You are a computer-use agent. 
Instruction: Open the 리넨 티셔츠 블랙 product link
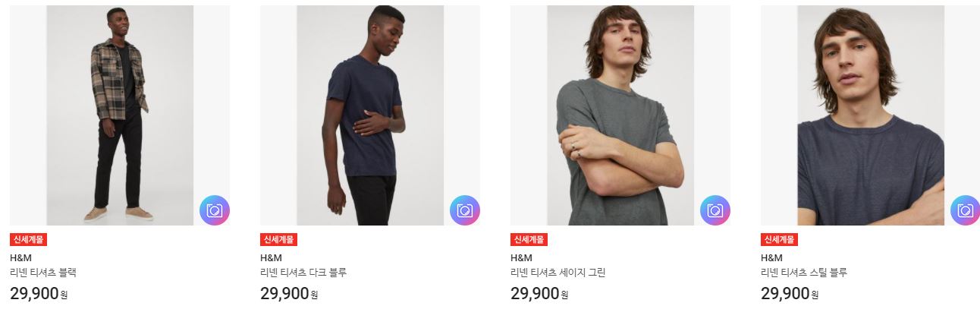pyautogui.click(x=43, y=273)
